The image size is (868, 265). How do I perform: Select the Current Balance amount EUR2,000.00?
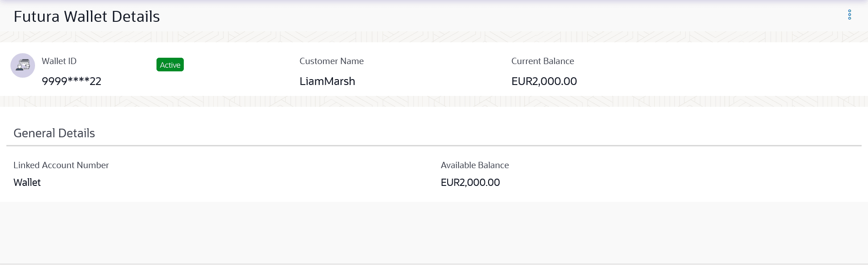544,81
